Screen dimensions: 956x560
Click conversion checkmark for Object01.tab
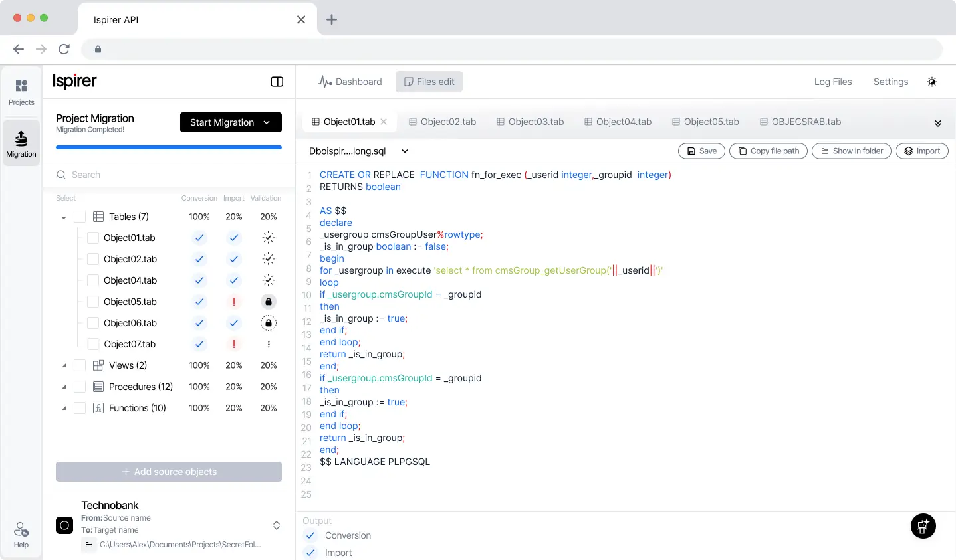[x=199, y=238]
